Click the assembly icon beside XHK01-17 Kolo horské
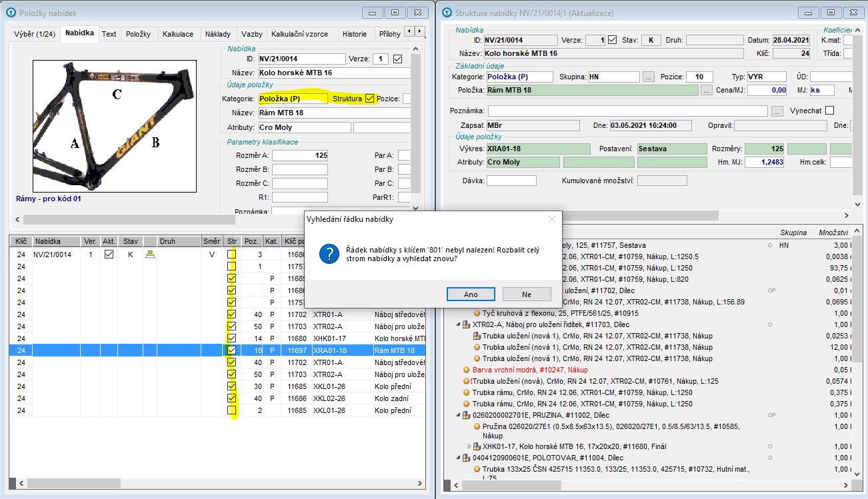This screenshot has height=499, width=868. pos(477,446)
